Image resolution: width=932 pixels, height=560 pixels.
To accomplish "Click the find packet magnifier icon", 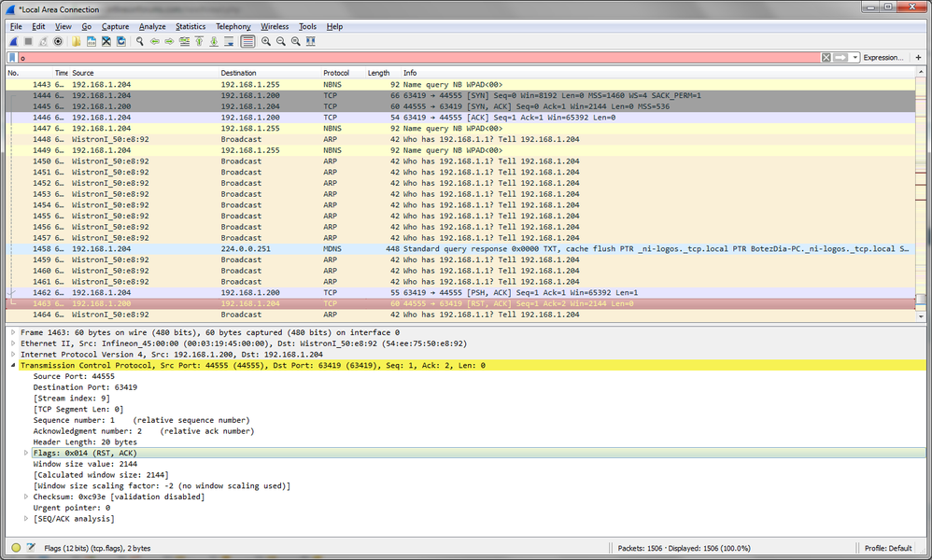I will pyautogui.click(x=140, y=42).
